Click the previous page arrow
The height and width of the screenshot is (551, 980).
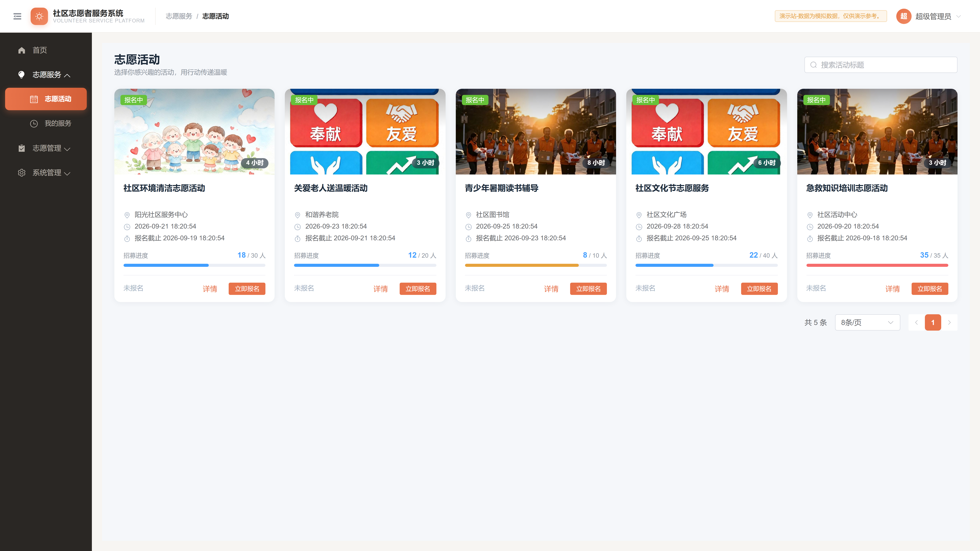917,322
